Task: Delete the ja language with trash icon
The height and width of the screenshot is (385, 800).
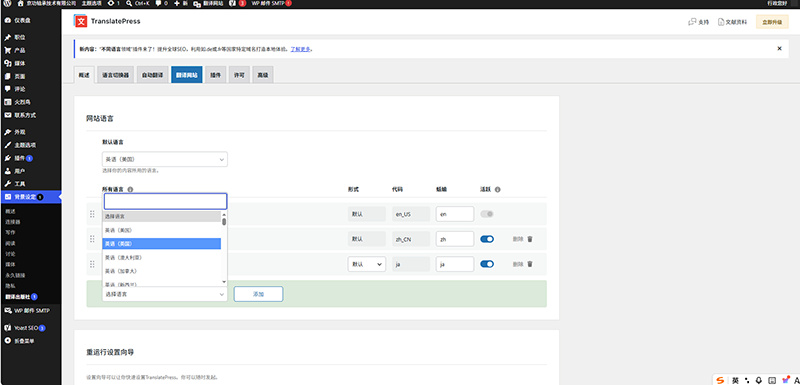Action: click(530, 264)
